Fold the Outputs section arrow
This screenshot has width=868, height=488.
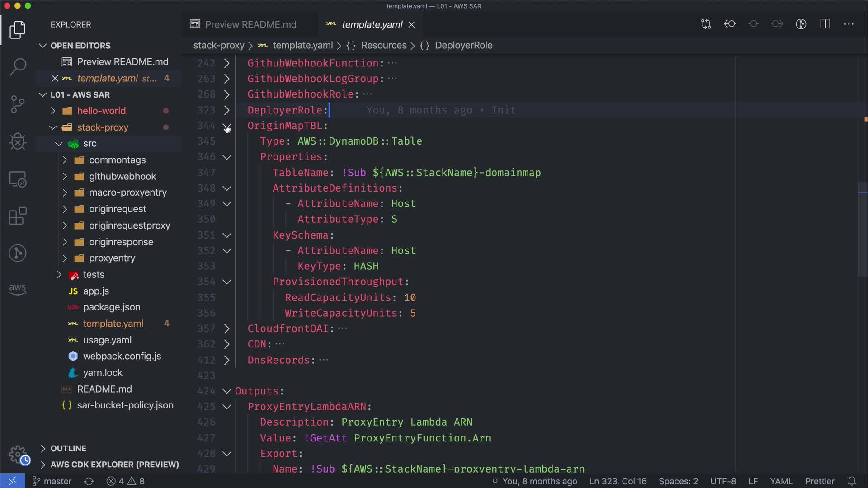coord(227,391)
